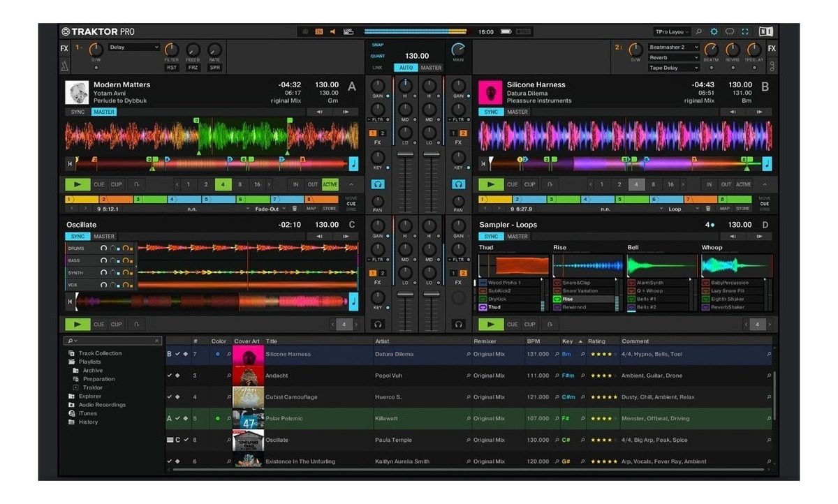Image resolution: width=838 pixels, height=504 pixels.
Task: Open the TPro Layout dropdown
Action: [672, 31]
